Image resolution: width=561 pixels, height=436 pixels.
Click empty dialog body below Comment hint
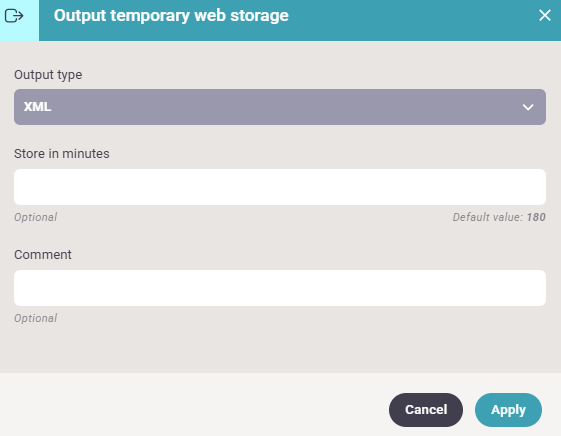(x=280, y=349)
